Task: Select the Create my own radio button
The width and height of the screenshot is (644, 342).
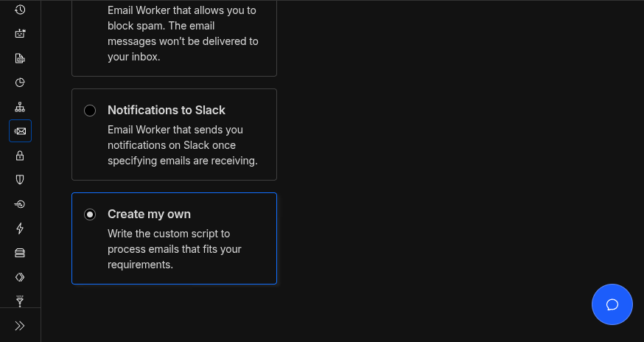Action: pos(90,214)
